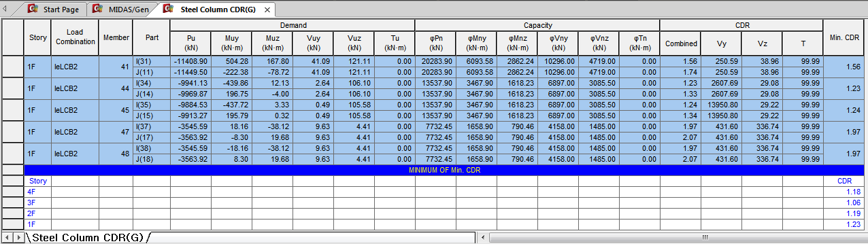The width and height of the screenshot is (868, 246).
Task: Select the Member 41 cell
Action: (x=116, y=67)
